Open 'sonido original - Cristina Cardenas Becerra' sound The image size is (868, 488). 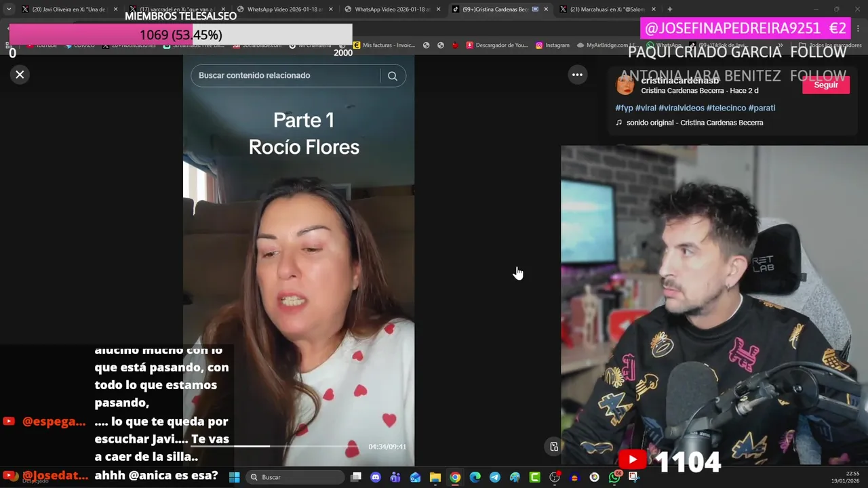point(694,123)
